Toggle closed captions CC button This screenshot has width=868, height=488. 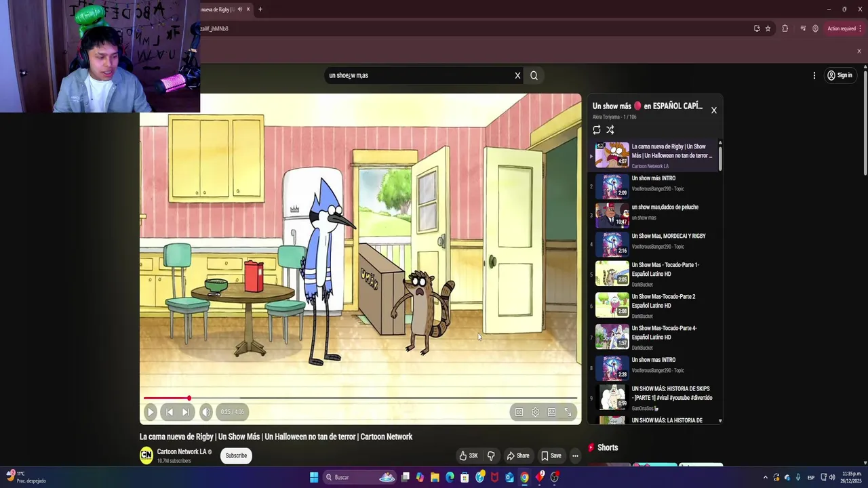519,412
